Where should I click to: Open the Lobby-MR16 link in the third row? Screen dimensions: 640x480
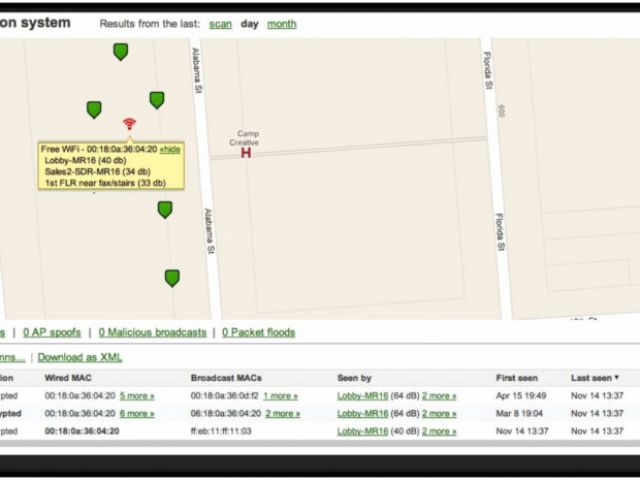[362, 431]
